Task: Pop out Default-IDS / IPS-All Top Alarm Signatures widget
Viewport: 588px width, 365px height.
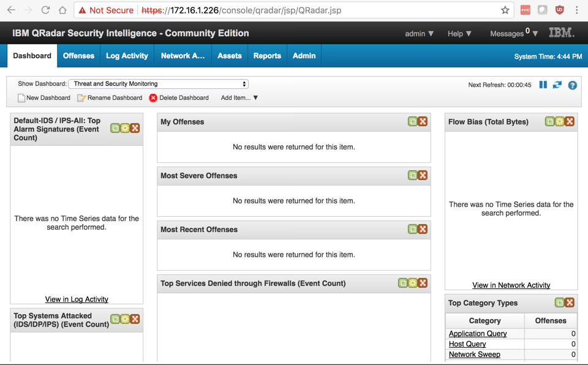Action: (115, 128)
